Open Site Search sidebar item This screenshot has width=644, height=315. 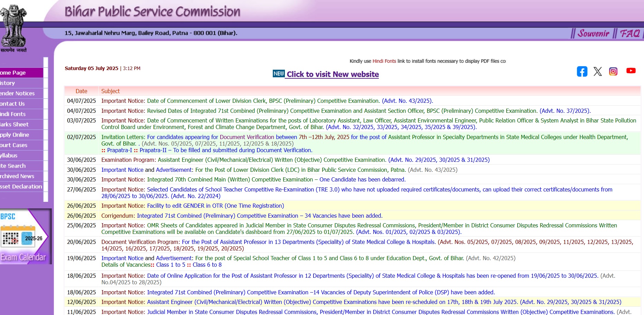click(x=21, y=166)
